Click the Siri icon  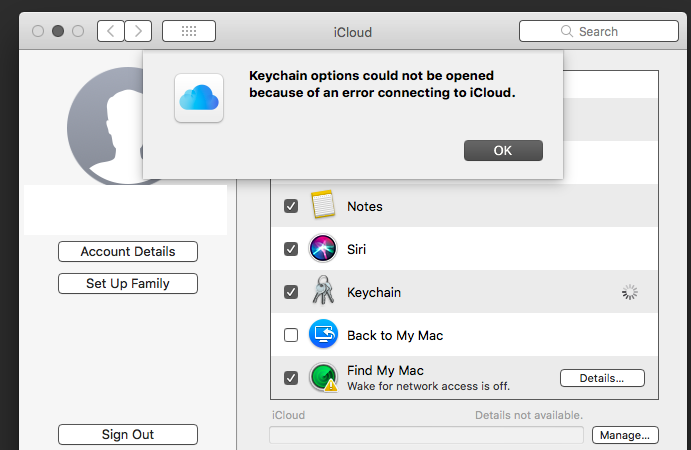click(323, 249)
